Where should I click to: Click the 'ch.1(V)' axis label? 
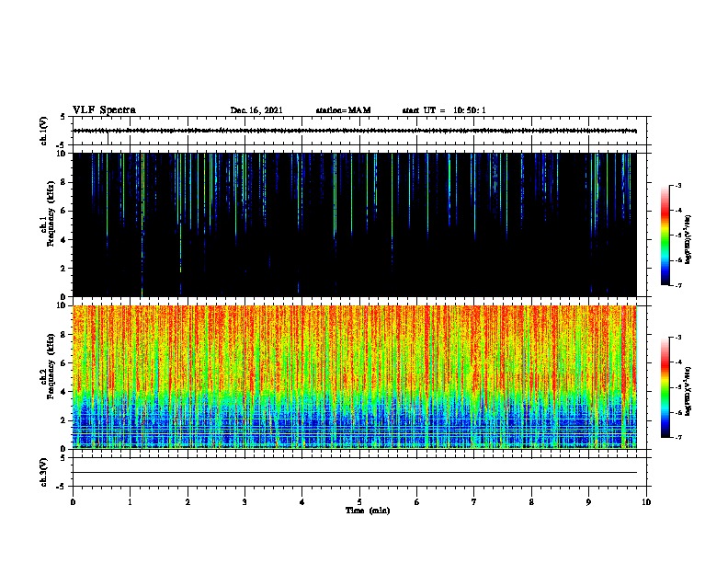click(x=43, y=131)
